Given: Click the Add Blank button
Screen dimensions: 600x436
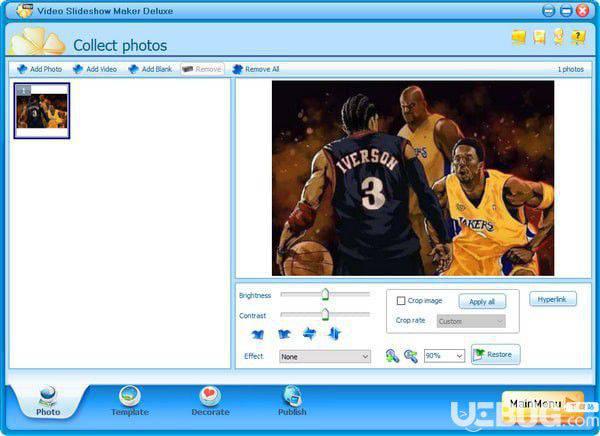Looking at the screenshot, I should coord(150,69).
